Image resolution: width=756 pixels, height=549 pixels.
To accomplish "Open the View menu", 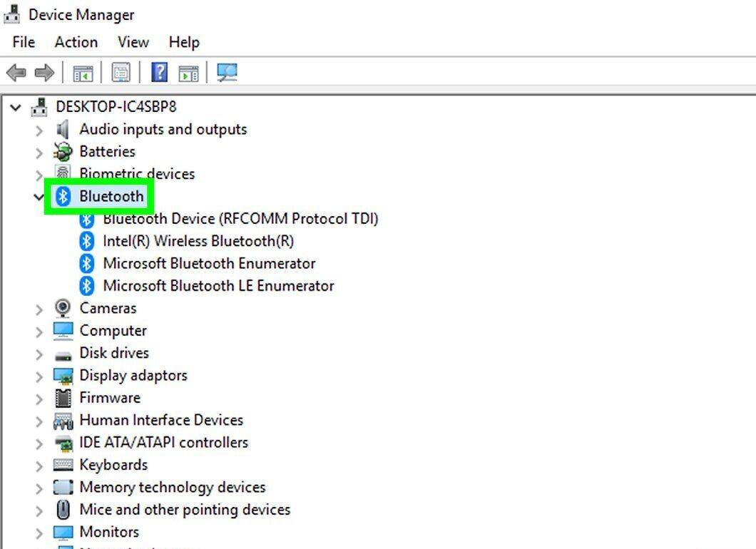I will (x=133, y=42).
